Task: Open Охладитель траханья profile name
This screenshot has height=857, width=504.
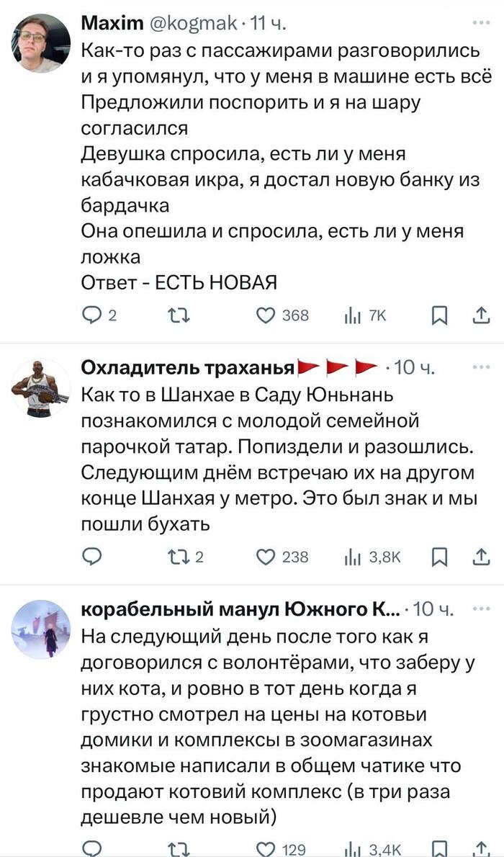Action: click(x=189, y=369)
